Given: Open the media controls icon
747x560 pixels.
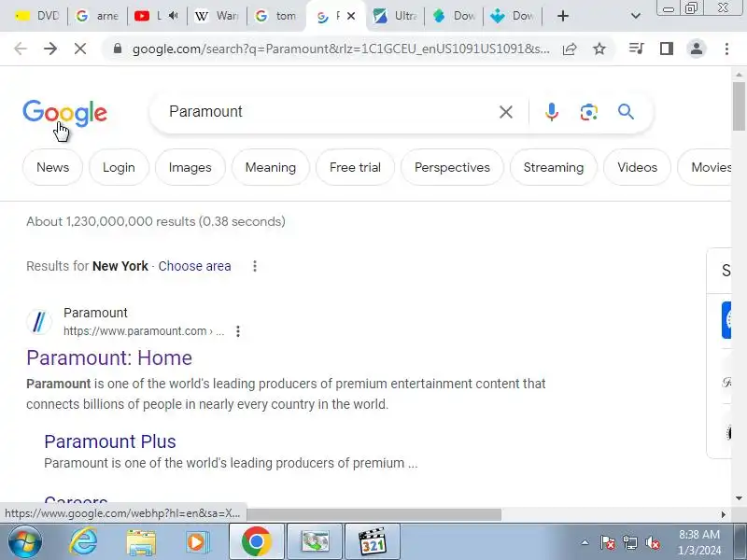Looking at the screenshot, I should [x=637, y=49].
